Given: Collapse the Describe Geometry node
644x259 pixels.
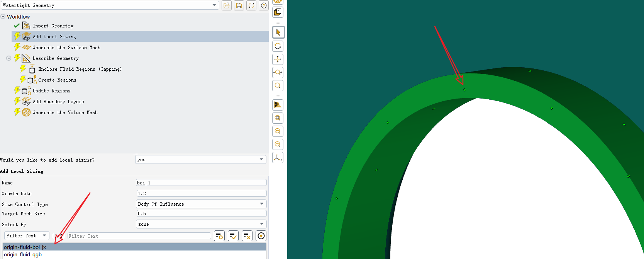Looking at the screenshot, I should 8,58.
